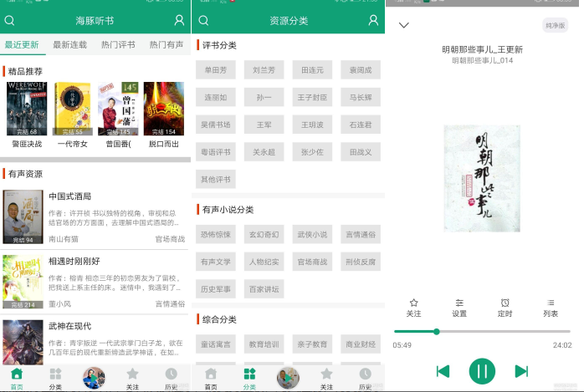This screenshot has width=584, height=392.
Task: Open 警匪决战 book cover
Action: [27, 109]
